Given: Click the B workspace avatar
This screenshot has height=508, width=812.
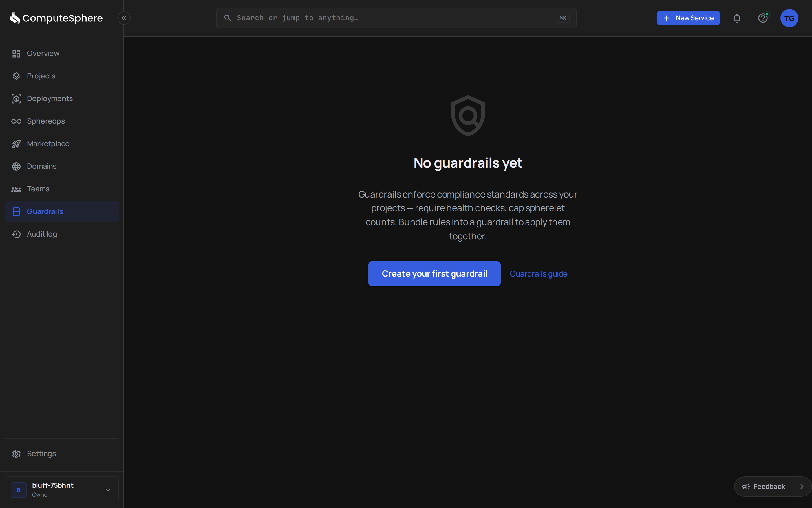Looking at the screenshot, I should [18, 490].
